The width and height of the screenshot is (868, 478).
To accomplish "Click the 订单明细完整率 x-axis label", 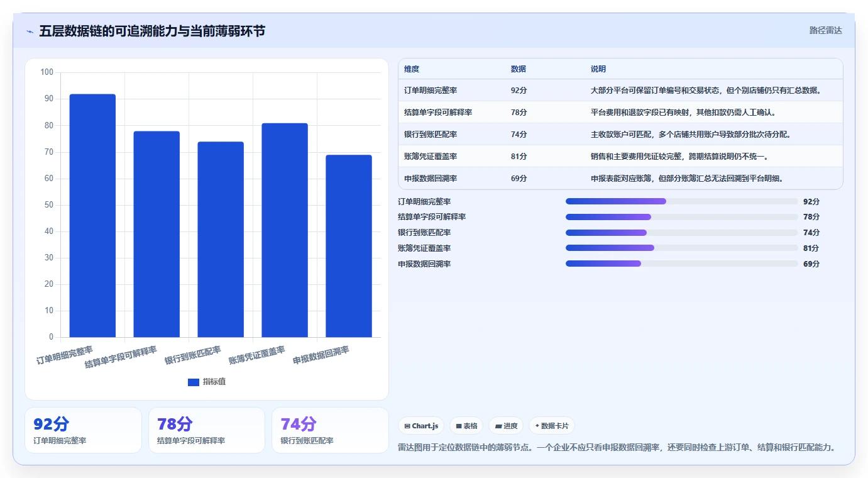I will [x=65, y=355].
